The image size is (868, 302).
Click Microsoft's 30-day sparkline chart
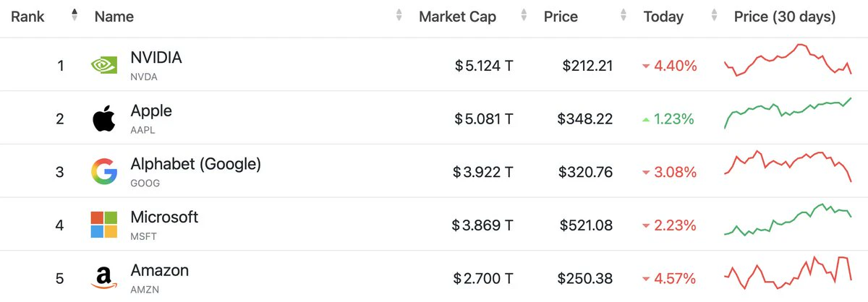coord(788,220)
